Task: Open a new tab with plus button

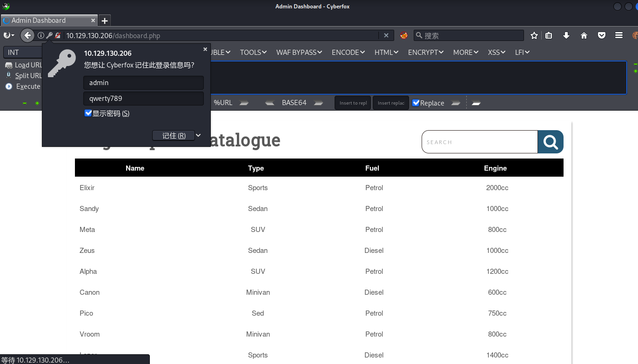Action: [105, 20]
